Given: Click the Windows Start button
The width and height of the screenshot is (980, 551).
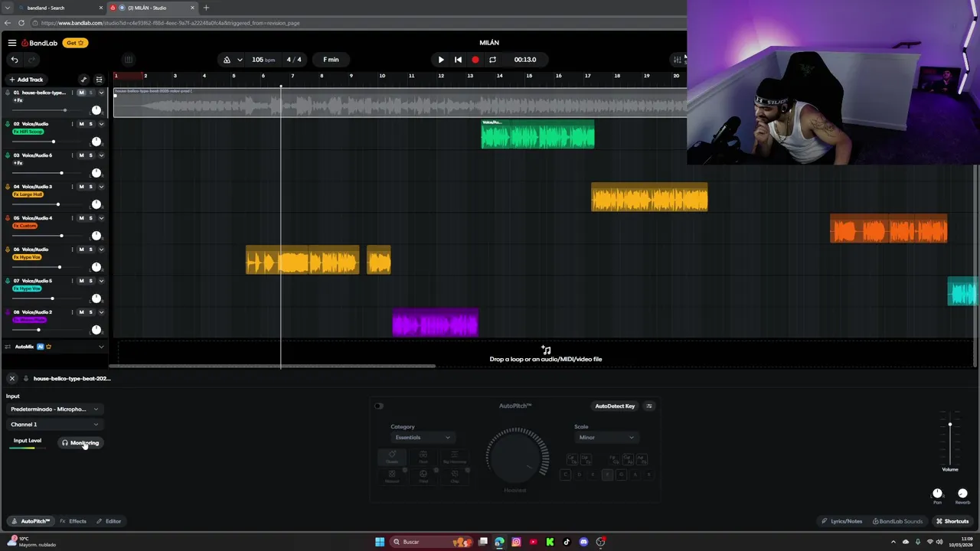Looking at the screenshot, I should coord(380,542).
